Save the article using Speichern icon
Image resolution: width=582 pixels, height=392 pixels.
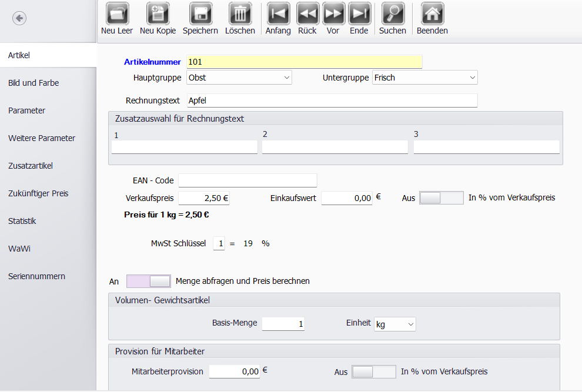[x=200, y=14]
